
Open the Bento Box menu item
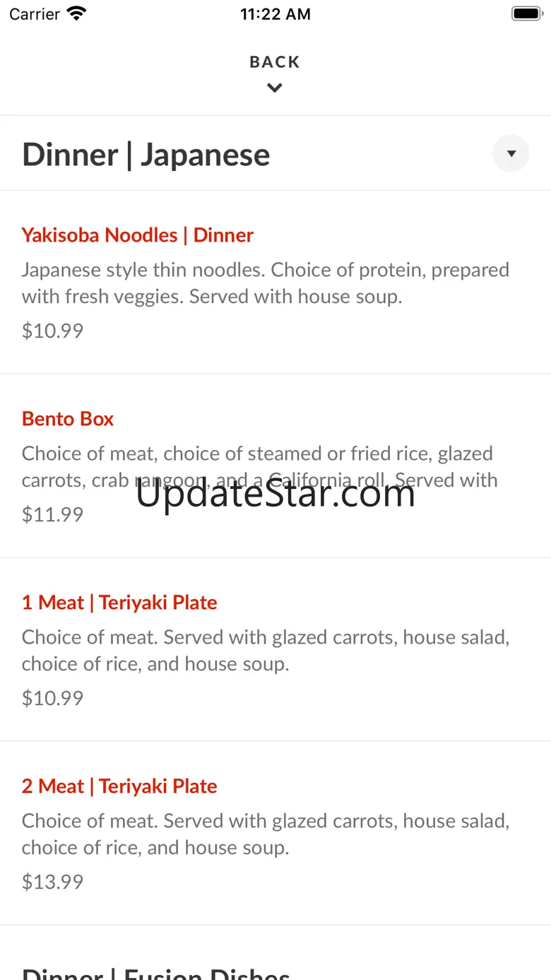point(68,418)
